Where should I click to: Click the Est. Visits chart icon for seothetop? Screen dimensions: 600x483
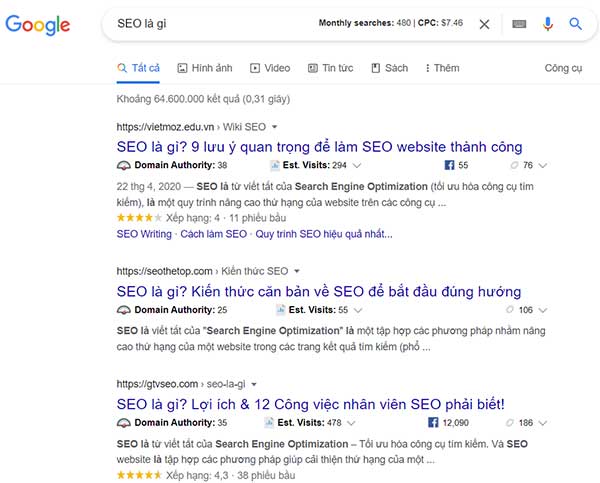click(281, 309)
